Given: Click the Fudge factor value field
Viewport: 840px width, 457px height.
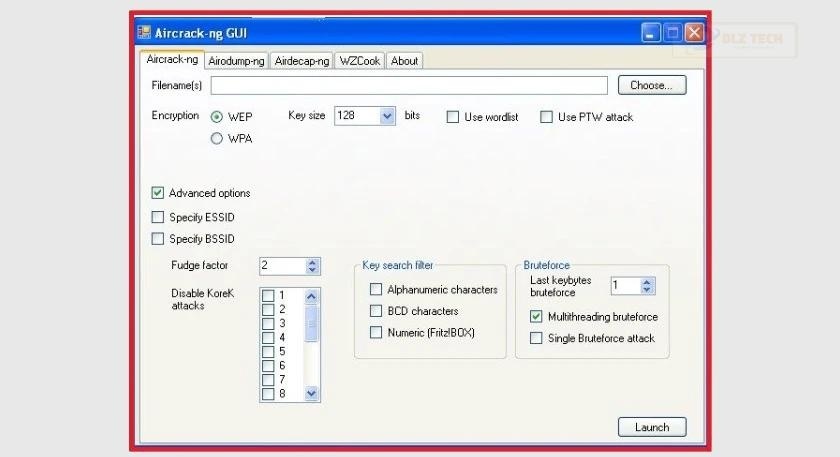Looking at the screenshot, I should click(283, 266).
